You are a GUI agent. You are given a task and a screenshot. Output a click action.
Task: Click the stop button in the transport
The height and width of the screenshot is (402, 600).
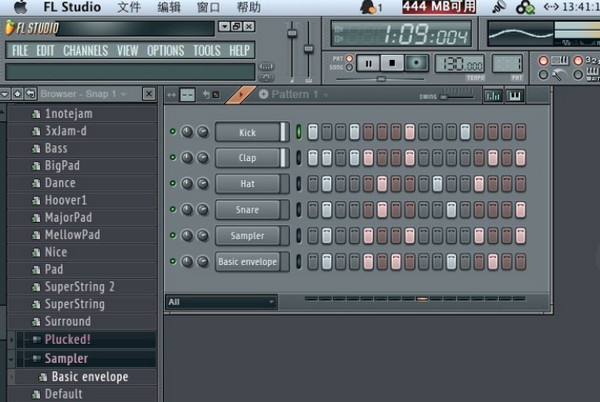393,63
